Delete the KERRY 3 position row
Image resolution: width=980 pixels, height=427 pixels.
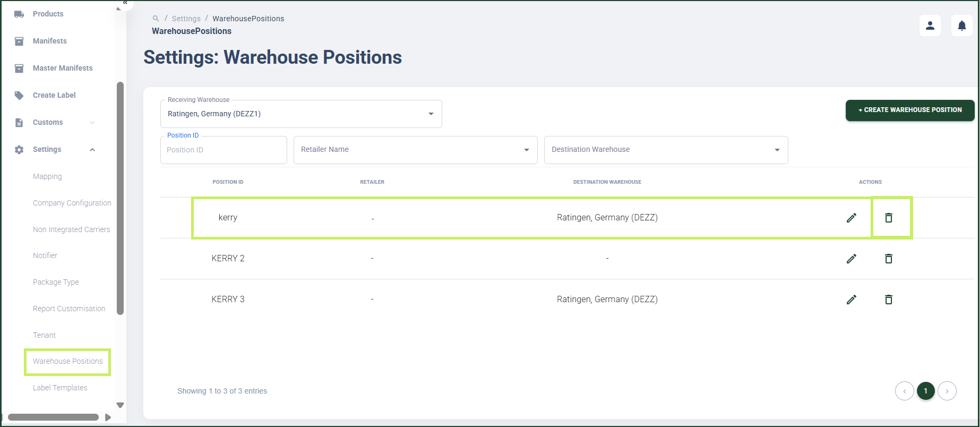coord(889,300)
